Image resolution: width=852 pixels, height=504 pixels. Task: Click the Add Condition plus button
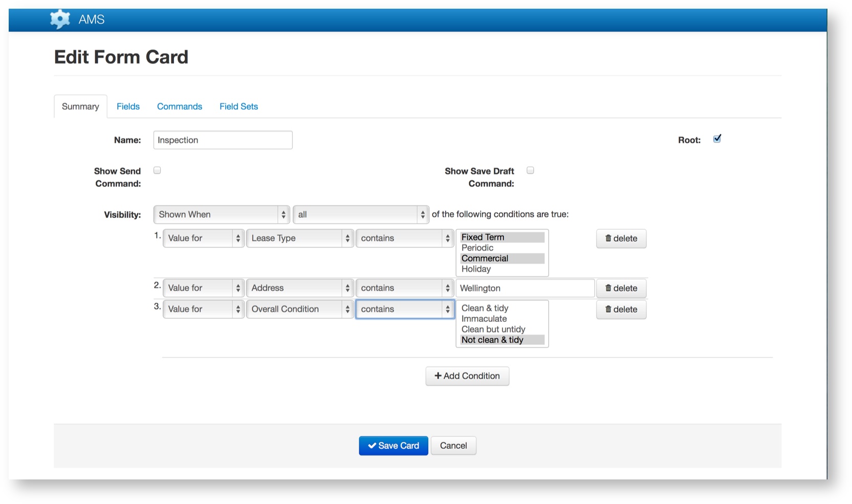click(467, 376)
